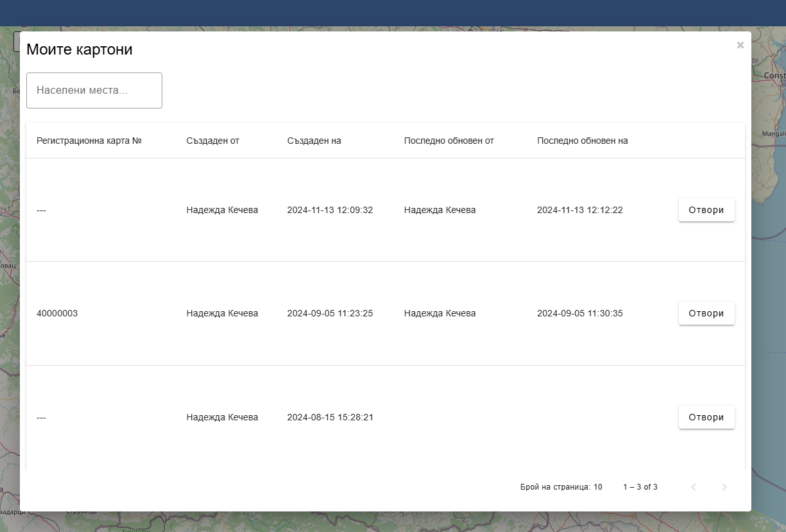Screen dimensions: 786x532
Task: Open the card created 2024-08-15 15:28:21
Action: pos(706,417)
